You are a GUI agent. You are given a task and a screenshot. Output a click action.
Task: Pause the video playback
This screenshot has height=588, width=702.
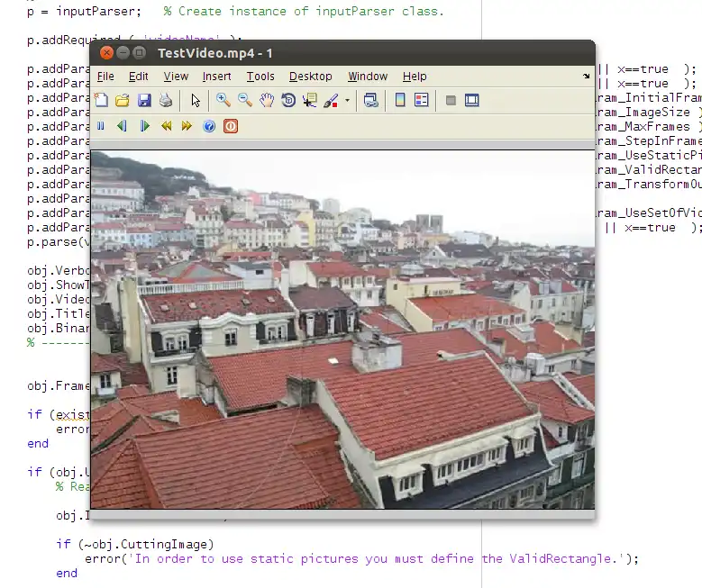pyautogui.click(x=101, y=126)
